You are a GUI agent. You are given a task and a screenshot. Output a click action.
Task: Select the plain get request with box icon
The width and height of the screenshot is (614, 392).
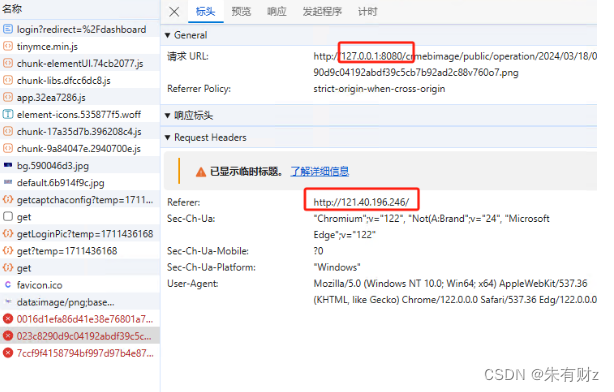pos(80,217)
